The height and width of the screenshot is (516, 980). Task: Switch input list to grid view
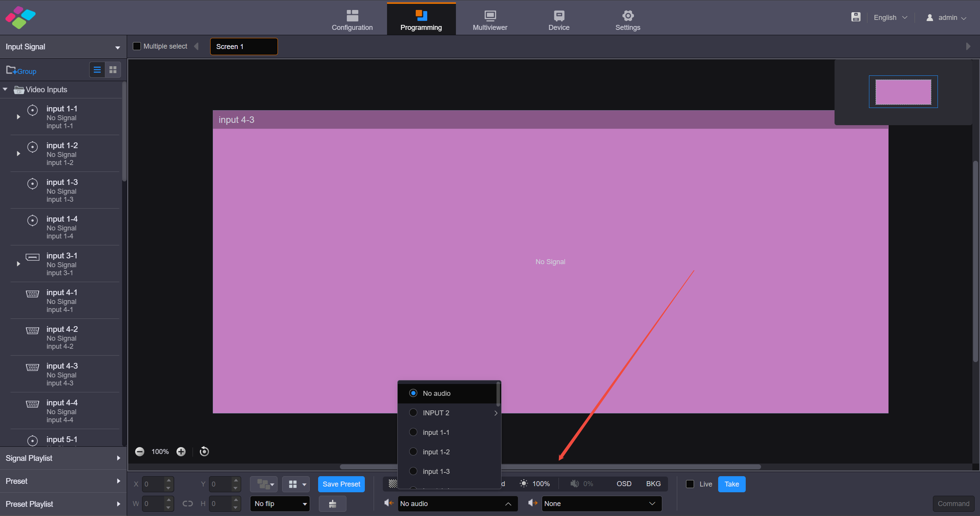tap(113, 70)
